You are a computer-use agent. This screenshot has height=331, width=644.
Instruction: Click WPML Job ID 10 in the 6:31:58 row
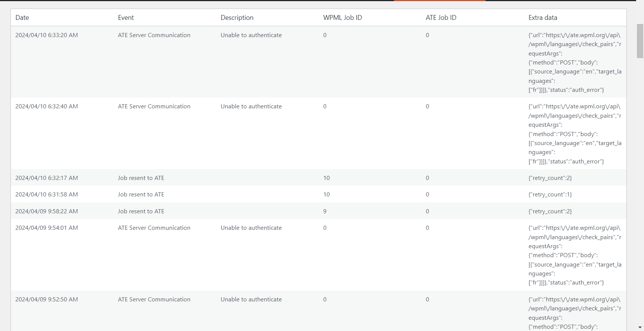326,195
